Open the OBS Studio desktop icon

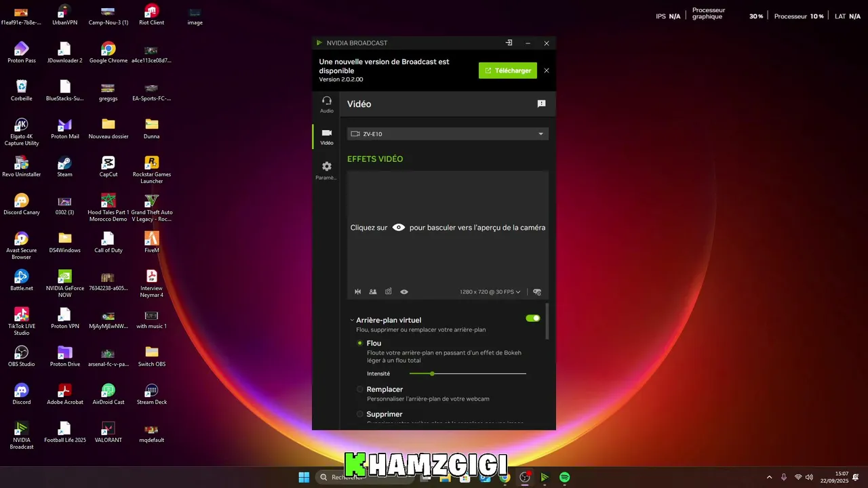coord(22,357)
